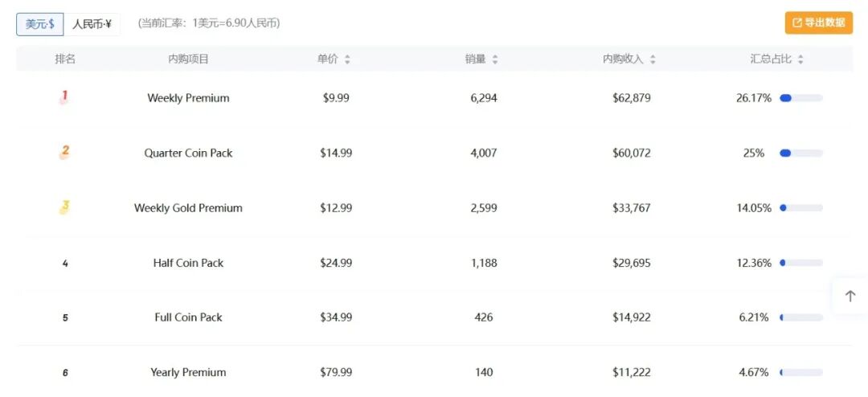Click the Half Coin Pack revenue $29,695
The image size is (868, 397).
(631, 263)
